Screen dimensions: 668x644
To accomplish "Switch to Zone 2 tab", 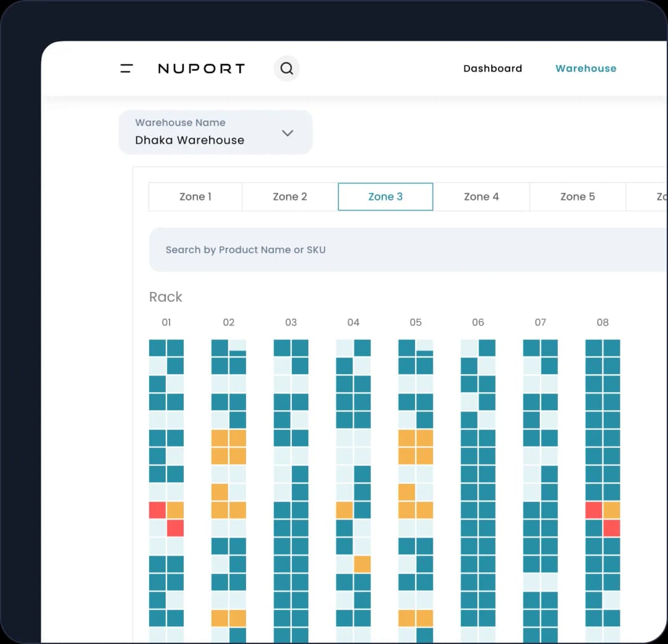I will tap(290, 197).
